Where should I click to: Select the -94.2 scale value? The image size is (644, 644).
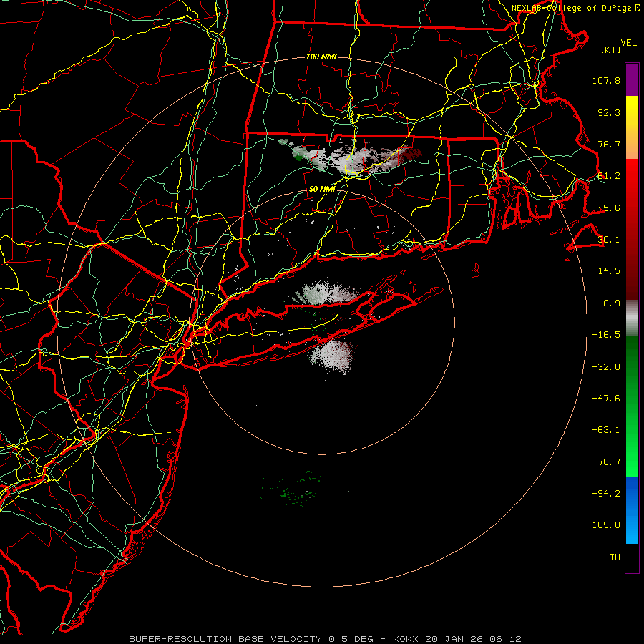click(606, 494)
